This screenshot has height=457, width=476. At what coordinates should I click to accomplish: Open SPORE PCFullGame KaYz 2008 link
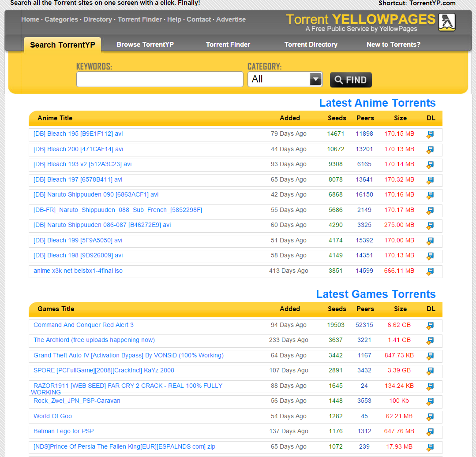tap(104, 371)
